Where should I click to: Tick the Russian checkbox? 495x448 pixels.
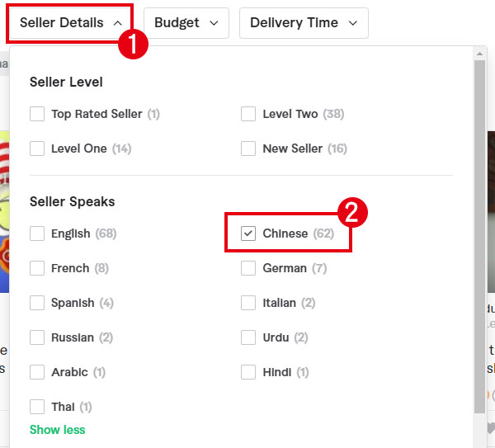(x=37, y=337)
